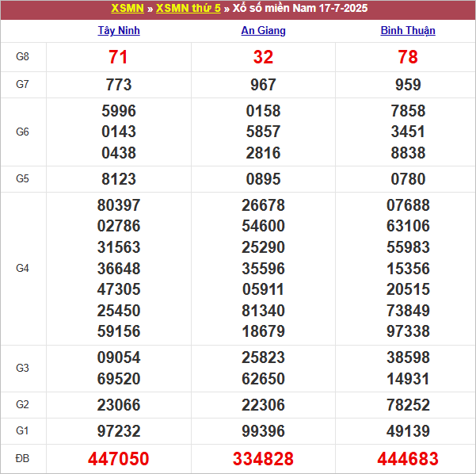The width and height of the screenshot is (476, 474).
Task: Click G5 number 8123
Action: [119, 179]
